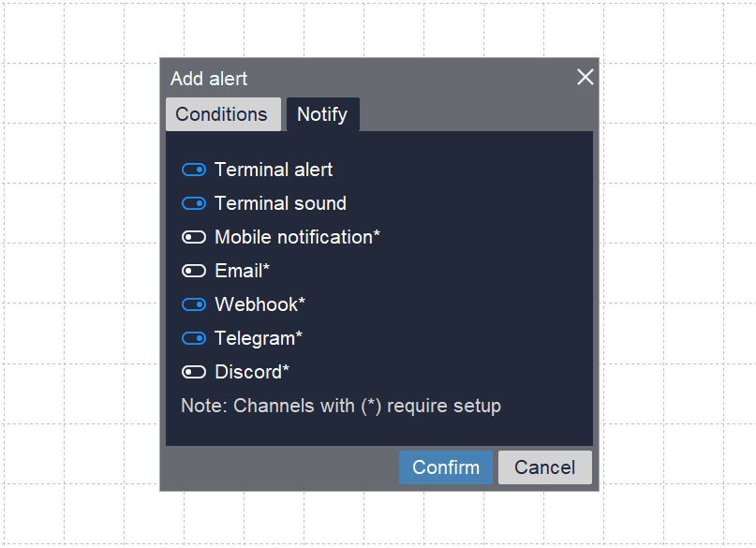The image size is (756, 548).
Task: Click the Cancel button
Action: click(x=544, y=467)
